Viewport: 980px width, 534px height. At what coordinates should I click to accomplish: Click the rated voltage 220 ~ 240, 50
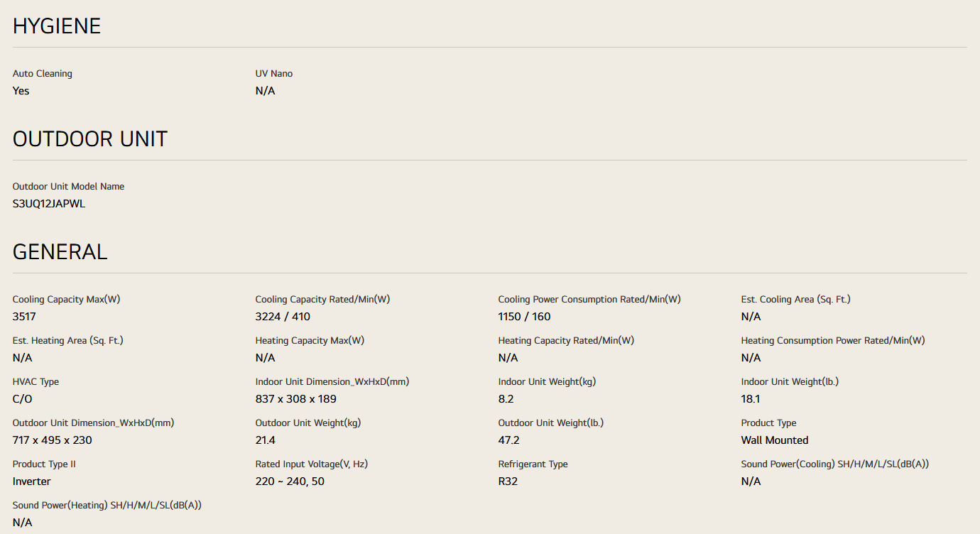[x=290, y=481]
